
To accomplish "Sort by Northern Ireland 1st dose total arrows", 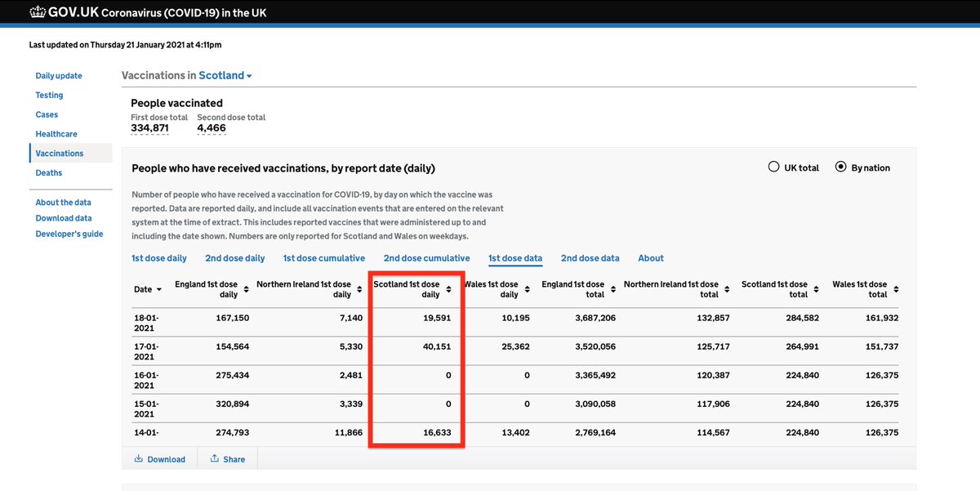I will point(727,290).
